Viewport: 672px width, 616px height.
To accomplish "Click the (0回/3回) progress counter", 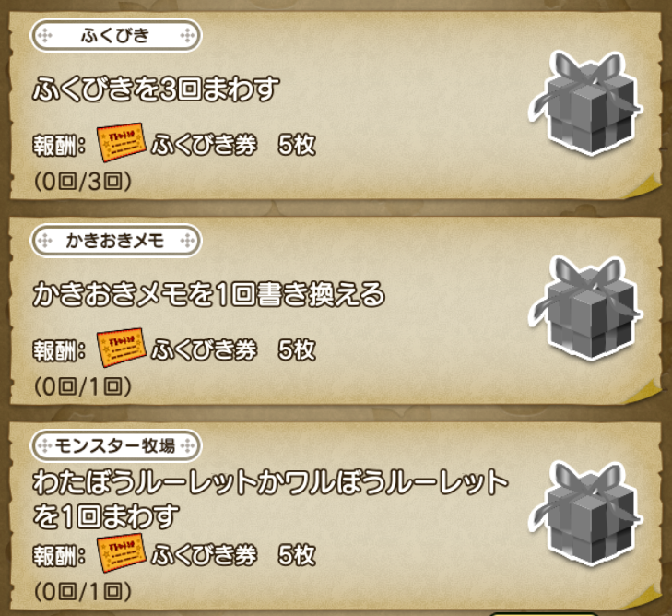I will pyautogui.click(x=83, y=182).
